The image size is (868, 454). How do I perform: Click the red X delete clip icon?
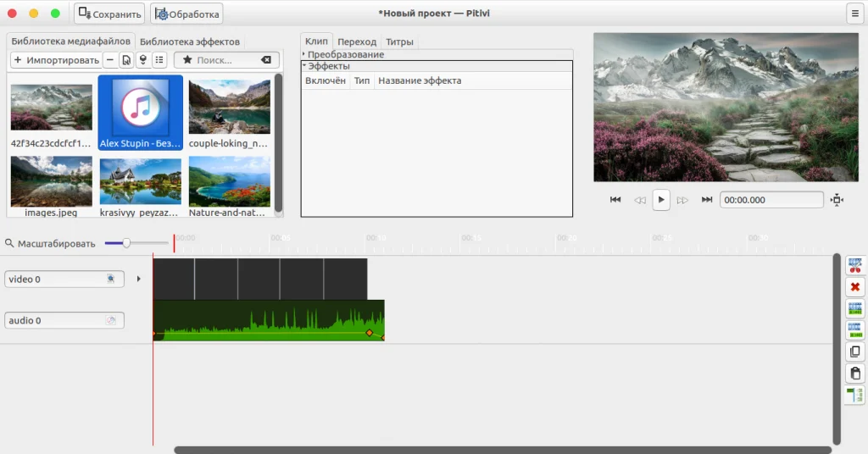click(854, 287)
